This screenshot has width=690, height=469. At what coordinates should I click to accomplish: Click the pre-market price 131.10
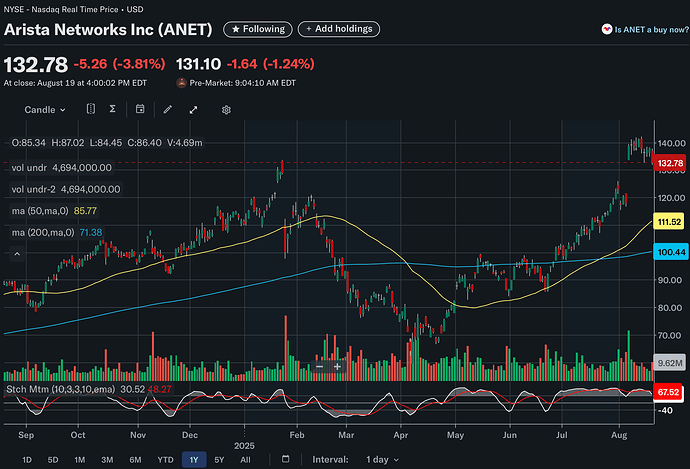pos(198,64)
